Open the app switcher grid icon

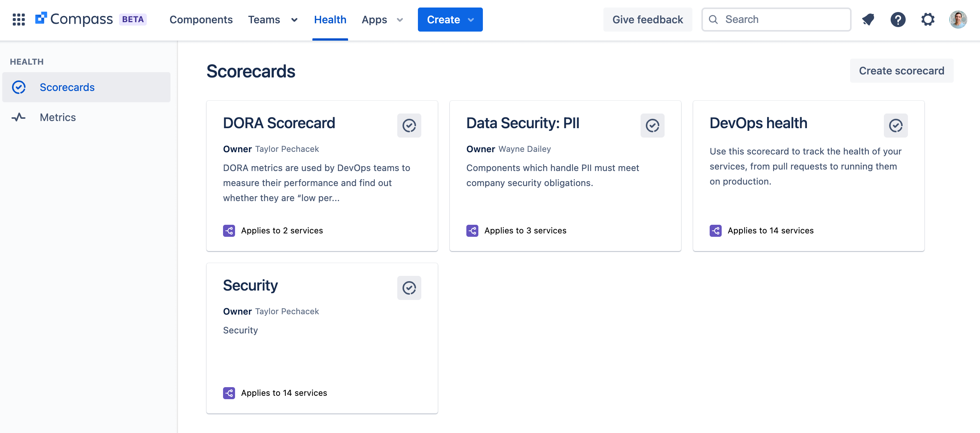pyautogui.click(x=19, y=20)
